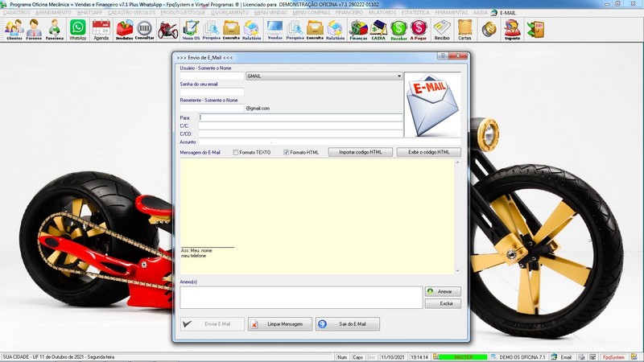Open the AGENDAMENTO menu
This screenshot has width=644, height=362.
53,13
